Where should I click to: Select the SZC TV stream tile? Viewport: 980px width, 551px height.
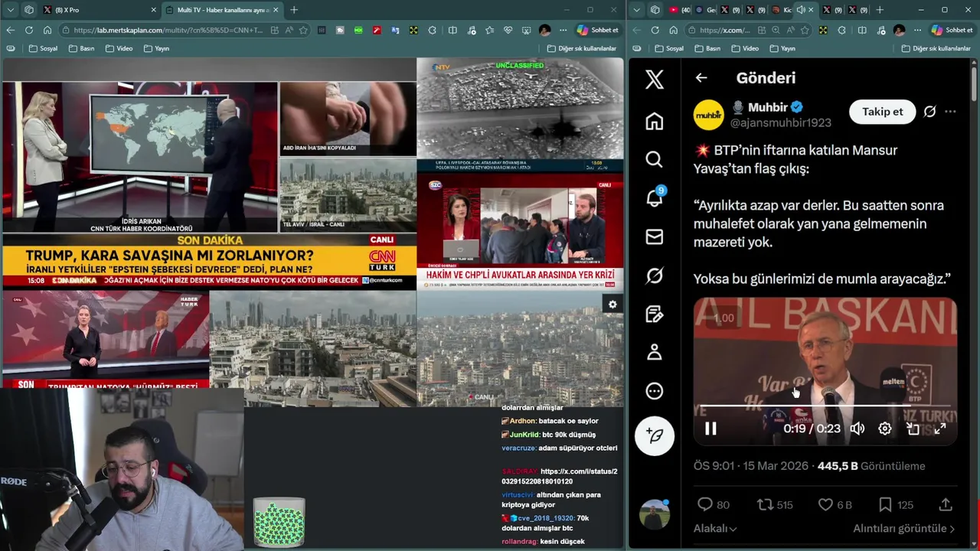[x=520, y=231]
